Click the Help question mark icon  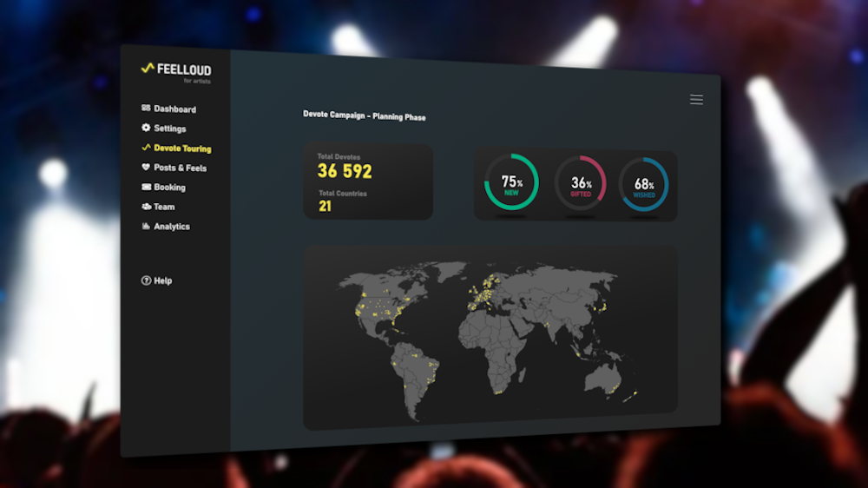tap(146, 281)
